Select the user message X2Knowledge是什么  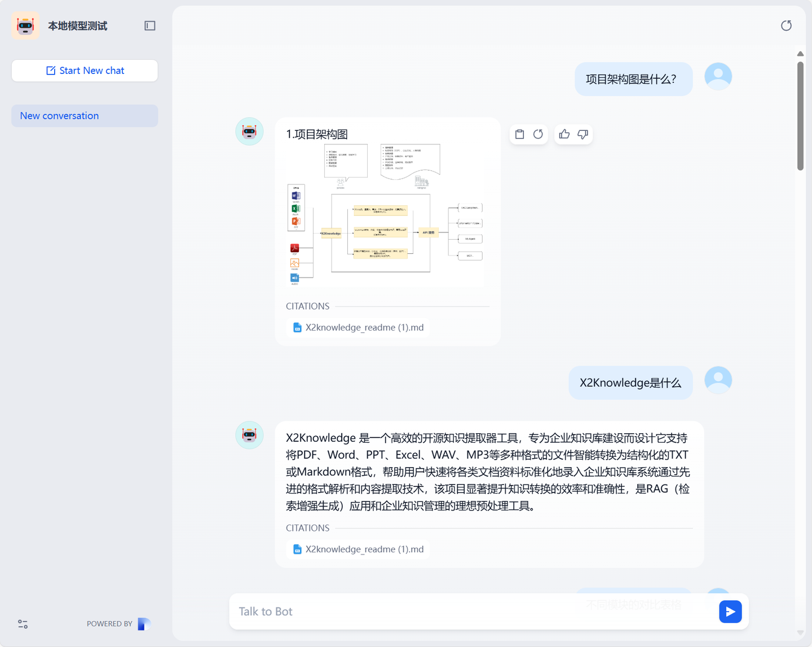coord(630,383)
